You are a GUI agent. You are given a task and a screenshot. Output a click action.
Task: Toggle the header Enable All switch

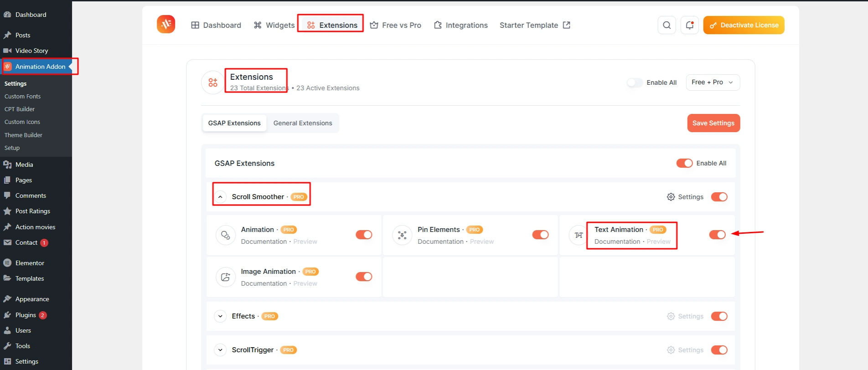635,82
